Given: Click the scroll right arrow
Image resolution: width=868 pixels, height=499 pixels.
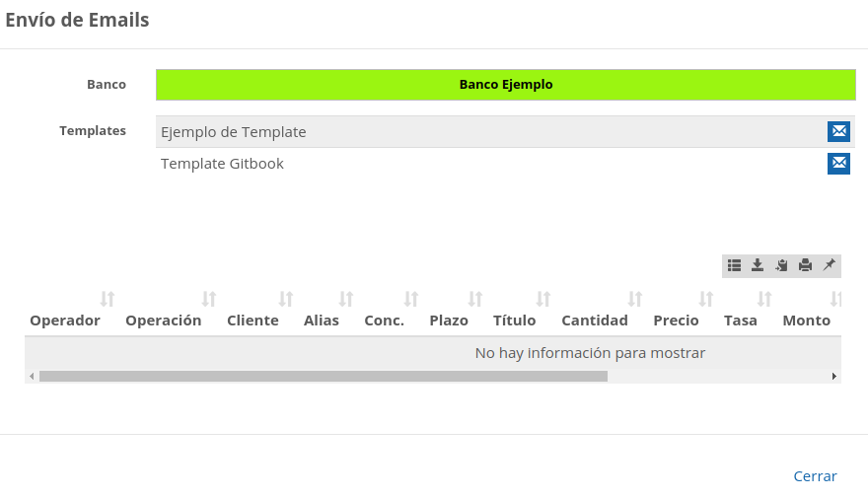Looking at the screenshot, I should 834,376.
